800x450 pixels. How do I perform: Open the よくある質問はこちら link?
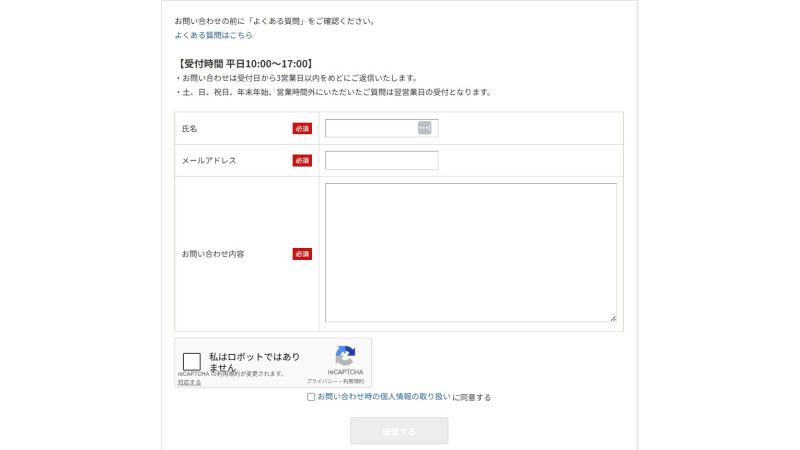tap(213, 35)
